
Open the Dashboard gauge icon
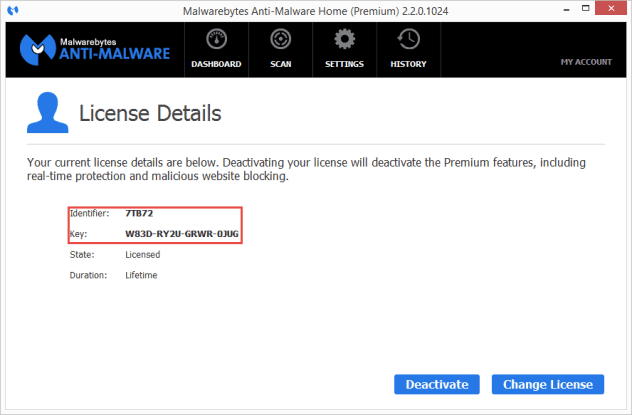coord(216,39)
